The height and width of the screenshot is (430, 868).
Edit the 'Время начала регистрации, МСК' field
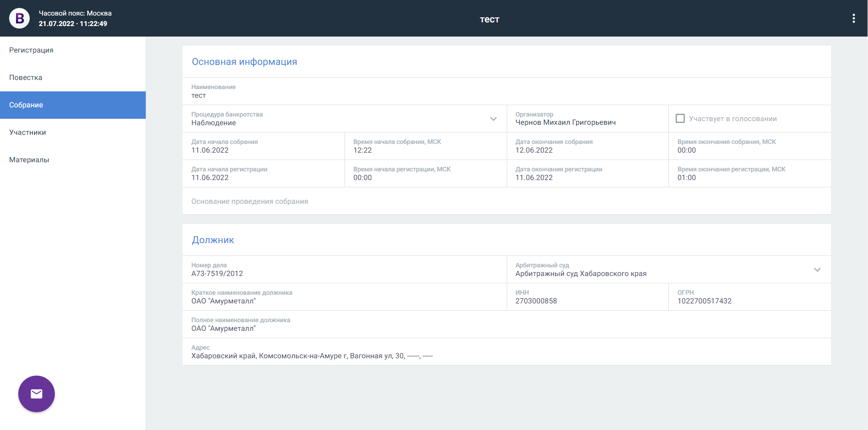point(426,174)
